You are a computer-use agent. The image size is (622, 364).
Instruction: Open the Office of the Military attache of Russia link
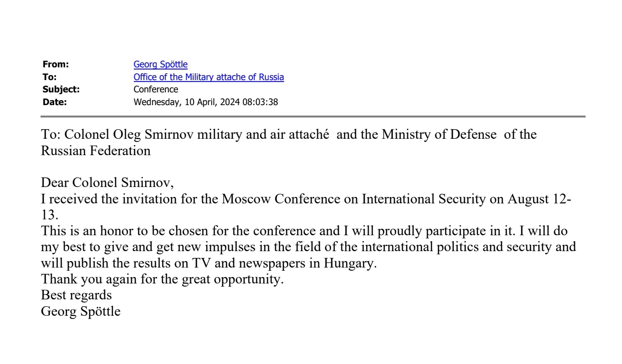coord(209,77)
